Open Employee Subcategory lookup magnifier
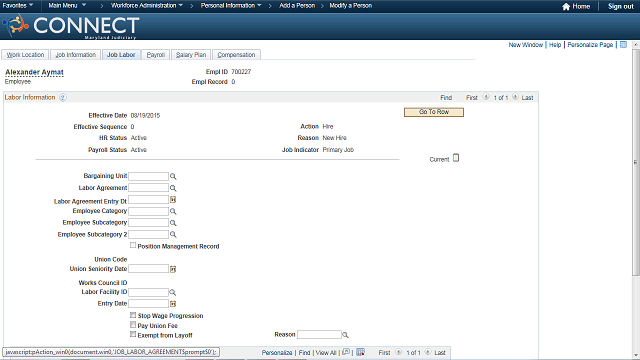The image size is (640, 360). 173,223
